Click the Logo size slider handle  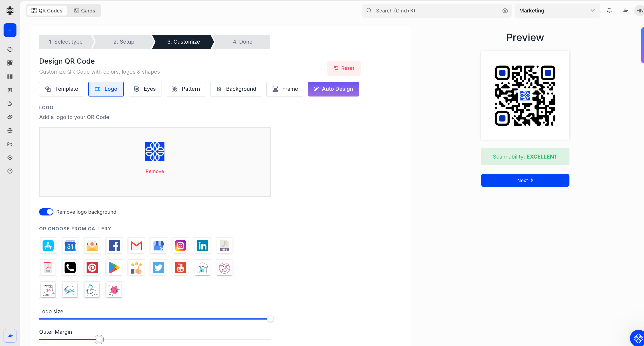point(271,319)
